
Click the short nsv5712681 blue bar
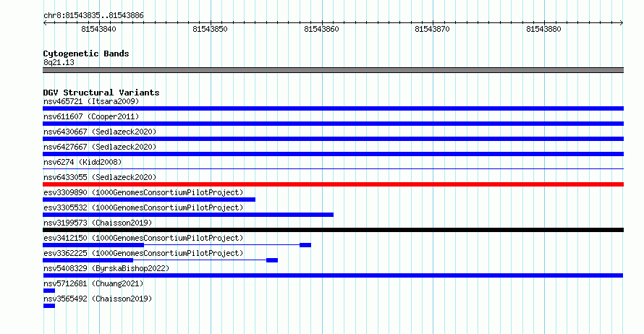click(x=49, y=291)
